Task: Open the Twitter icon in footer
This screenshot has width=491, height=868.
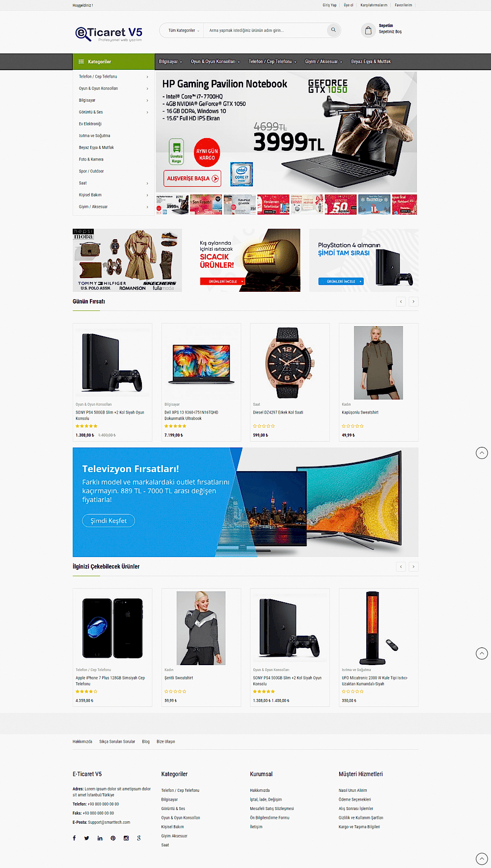Action: coord(87,838)
